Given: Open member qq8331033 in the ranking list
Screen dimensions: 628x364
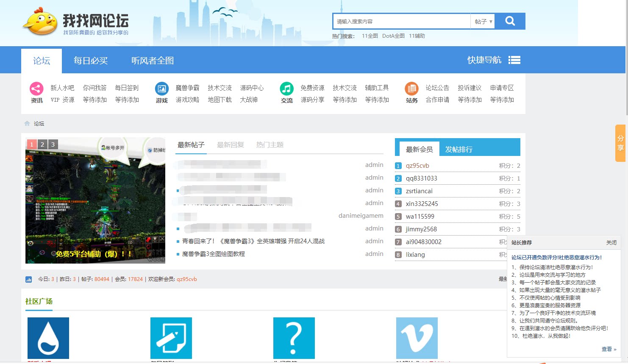Looking at the screenshot, I should click(x=422, y=178).
